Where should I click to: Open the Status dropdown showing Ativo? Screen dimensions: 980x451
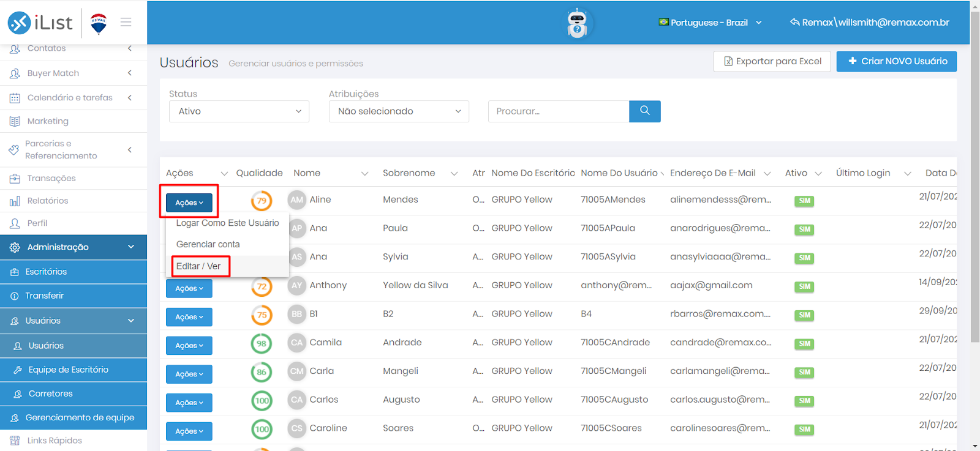pyautogui.click(x=239, y=111)
